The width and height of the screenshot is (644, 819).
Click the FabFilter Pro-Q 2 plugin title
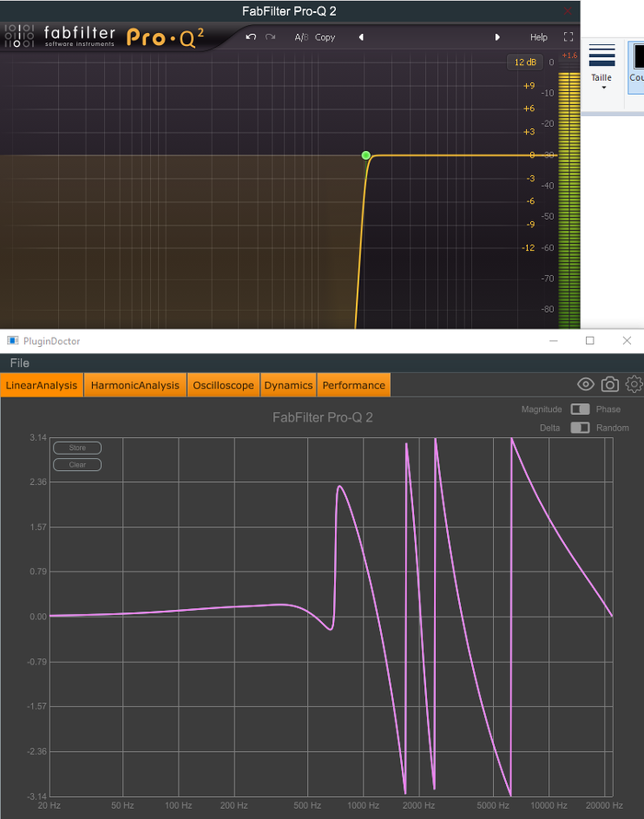(x=322, y=418)
